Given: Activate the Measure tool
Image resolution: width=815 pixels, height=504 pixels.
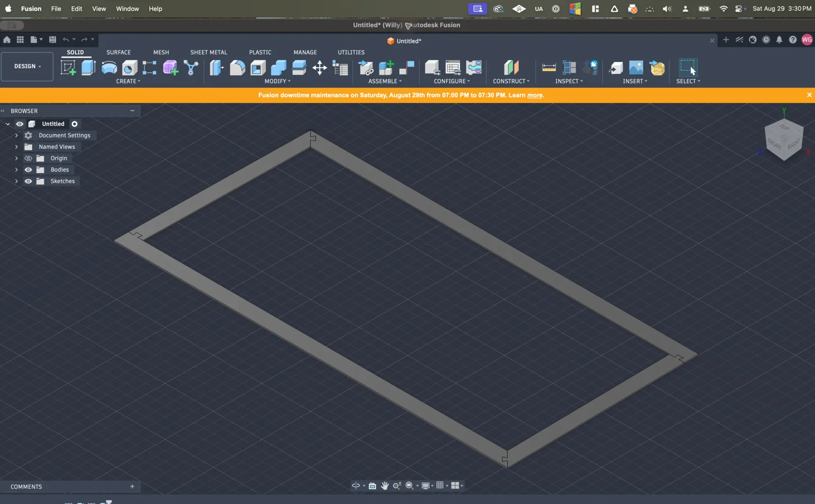Looking at the screenshot, I should 549,68.
